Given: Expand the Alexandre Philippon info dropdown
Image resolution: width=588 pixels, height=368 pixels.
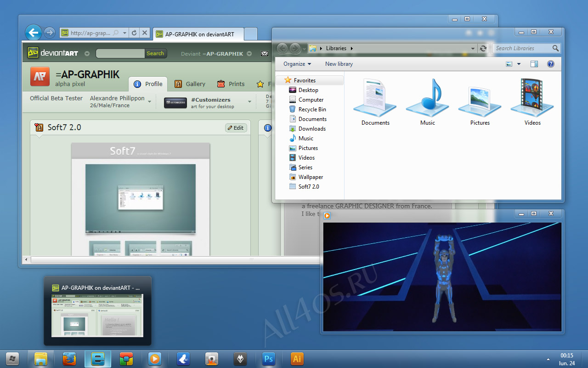Looking at the screenshot, I should pyautogui.click(x=150, y=102).
